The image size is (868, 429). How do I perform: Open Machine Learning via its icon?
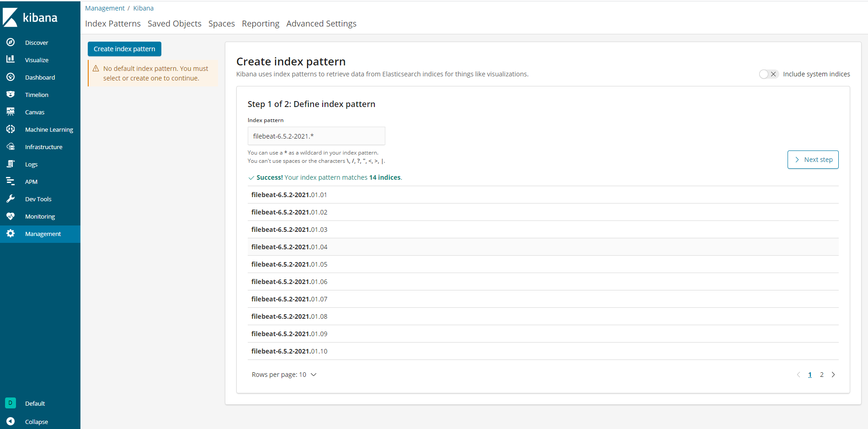(x=11, y=129)
